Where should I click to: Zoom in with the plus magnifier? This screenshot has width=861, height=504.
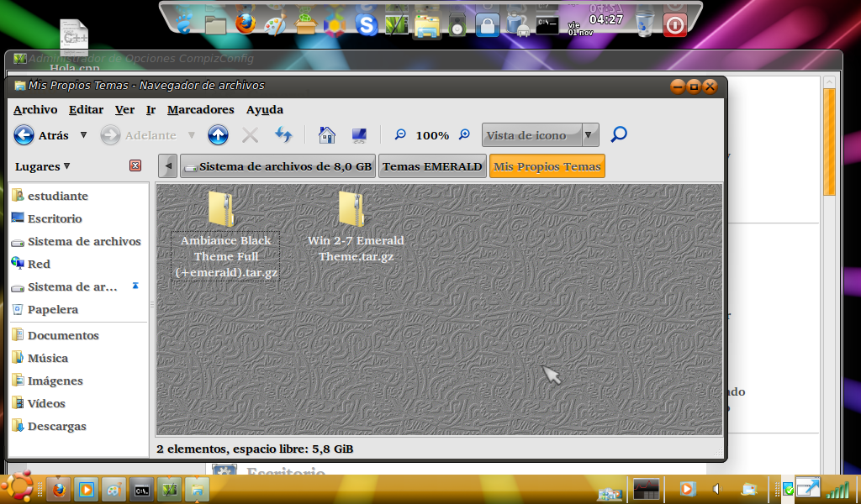(x=464, y=134)
